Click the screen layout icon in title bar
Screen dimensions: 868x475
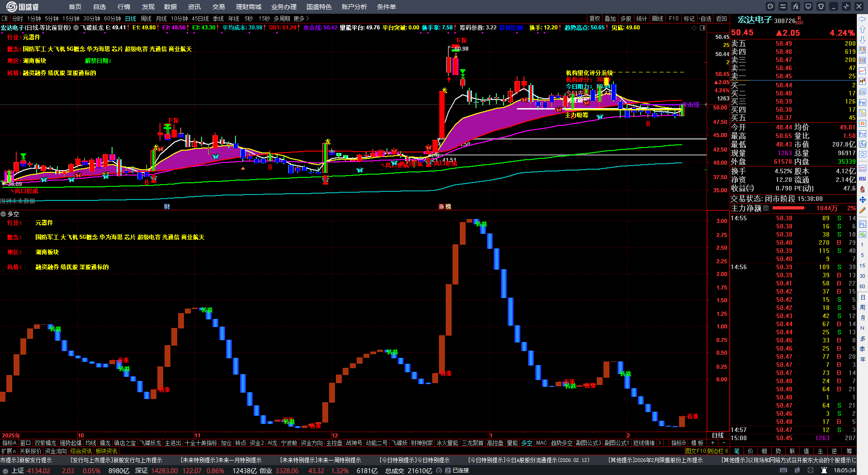pyautogui.click(x=808, y=6)
